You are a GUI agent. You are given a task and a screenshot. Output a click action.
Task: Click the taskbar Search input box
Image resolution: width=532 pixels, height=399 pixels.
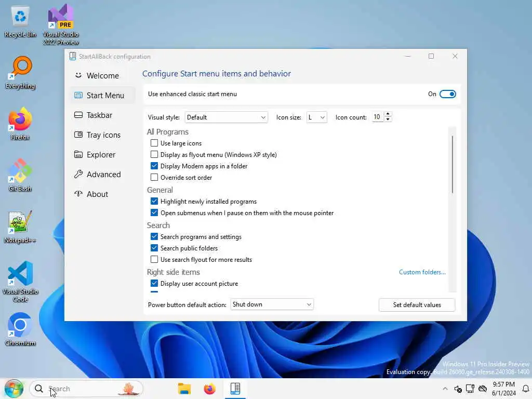point(87,389)
